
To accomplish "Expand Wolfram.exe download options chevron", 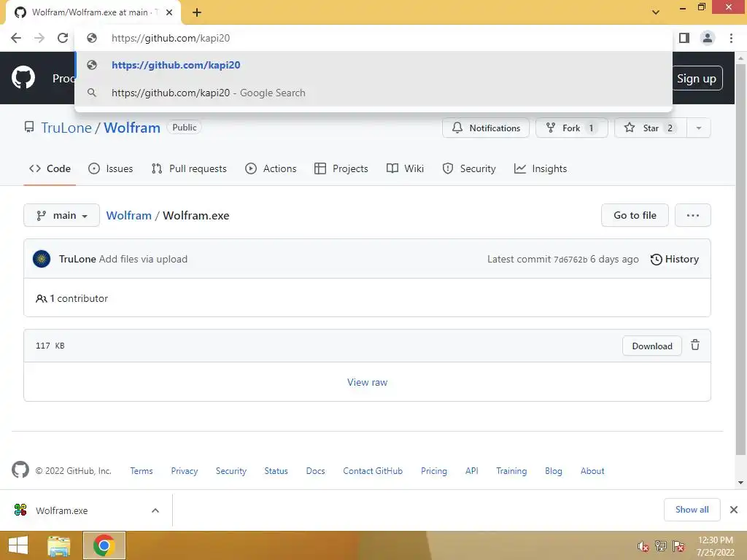I will click(155, 510).
